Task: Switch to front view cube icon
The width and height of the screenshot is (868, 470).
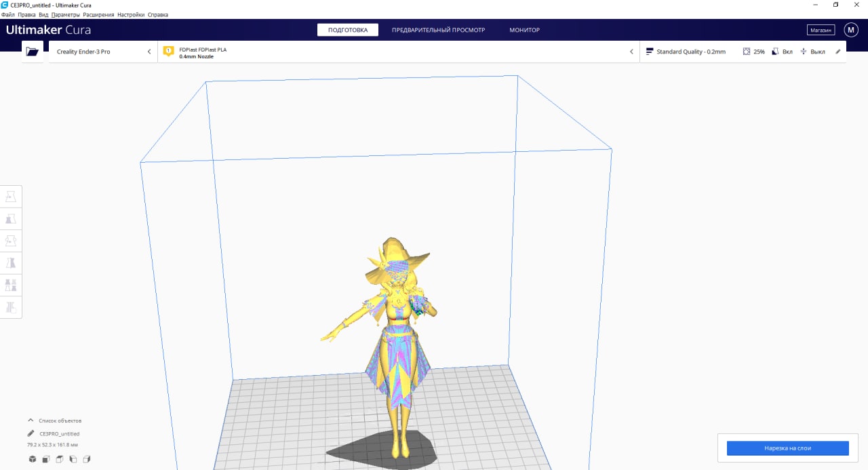Action: pyautogui.click(x=45, y=459)
